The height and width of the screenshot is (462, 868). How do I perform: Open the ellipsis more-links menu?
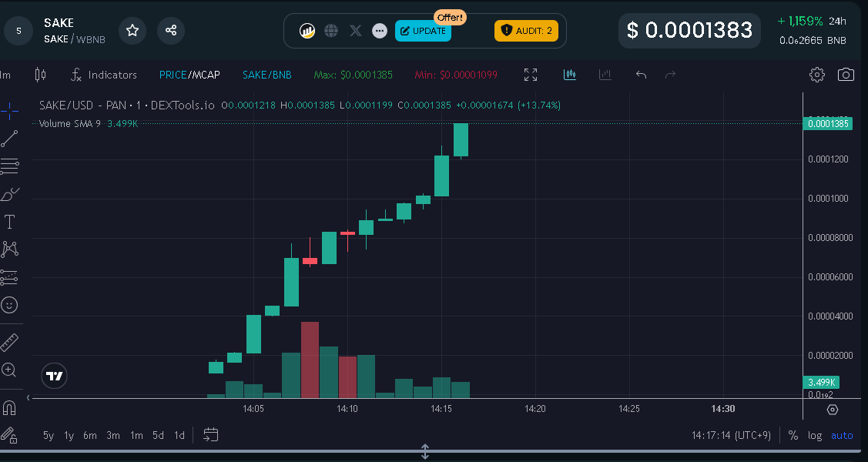[379, 31]
